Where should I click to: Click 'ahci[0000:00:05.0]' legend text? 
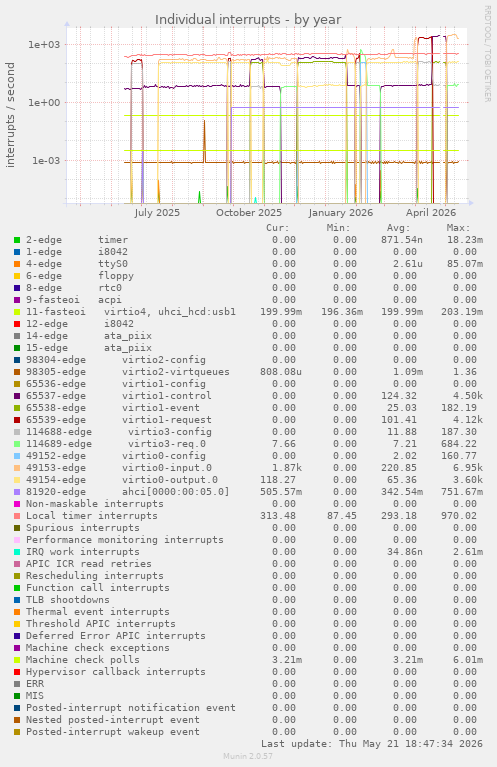176,492
